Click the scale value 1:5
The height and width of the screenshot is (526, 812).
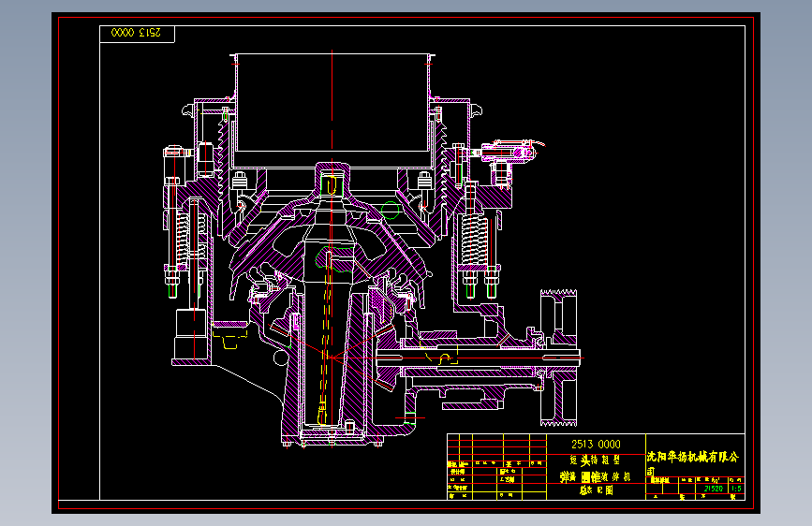pos(736,489)
